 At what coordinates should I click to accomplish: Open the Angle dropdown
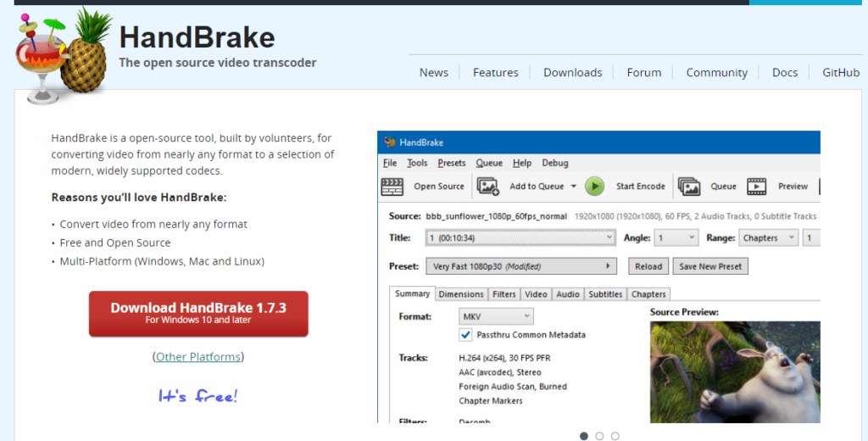[x=676, y=237]
